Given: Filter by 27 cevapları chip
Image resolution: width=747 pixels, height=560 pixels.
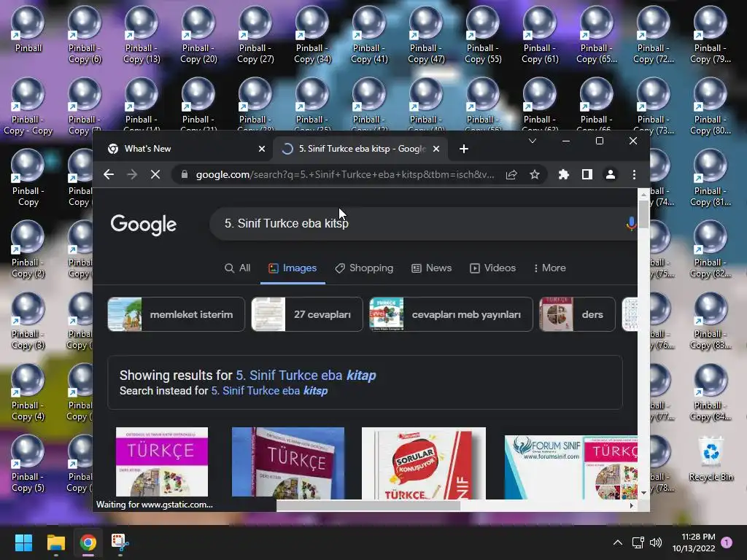Looking at the screenshot, I should [x=307, y=314].
